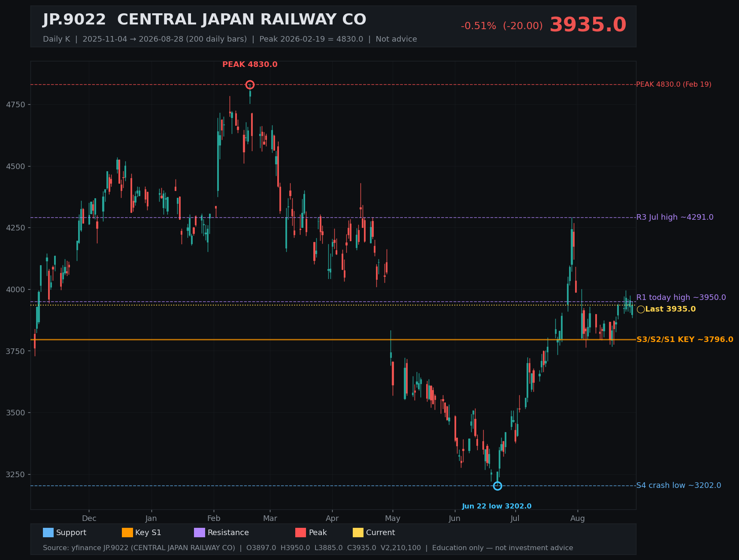The image size is (739, 560).
Task: Click the orange Key S1 legend swatch
Action: tap(127, 533)
